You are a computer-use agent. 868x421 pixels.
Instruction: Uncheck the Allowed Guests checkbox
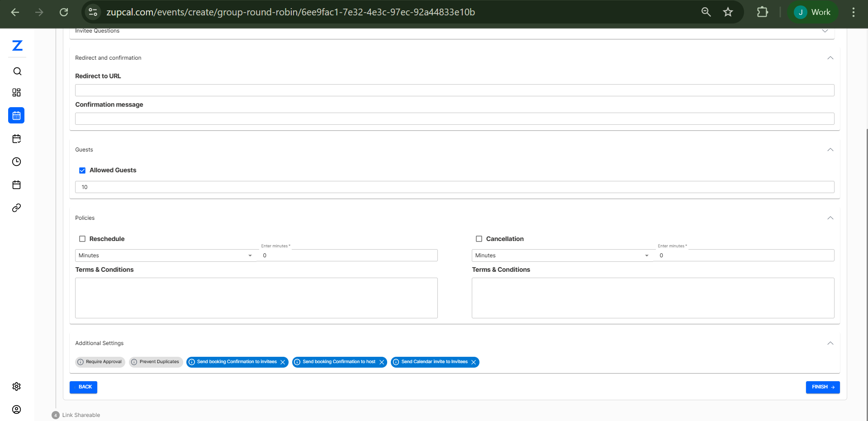tap(82, 170)
